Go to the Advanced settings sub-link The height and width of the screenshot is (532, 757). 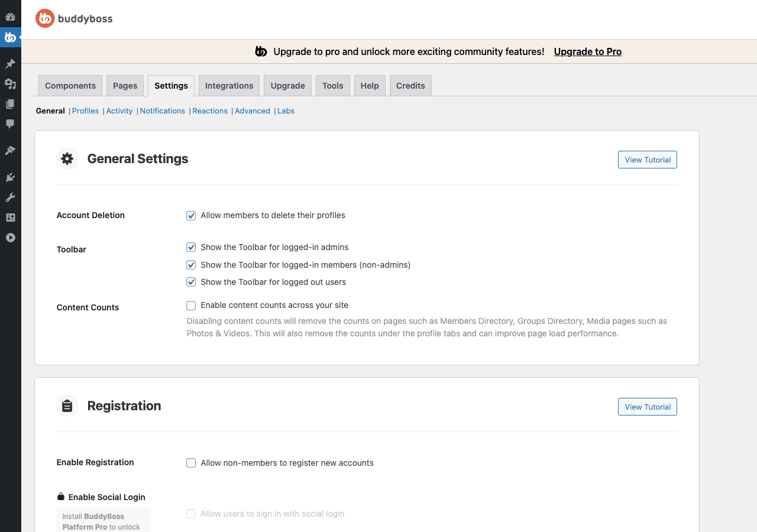point(253,111)
